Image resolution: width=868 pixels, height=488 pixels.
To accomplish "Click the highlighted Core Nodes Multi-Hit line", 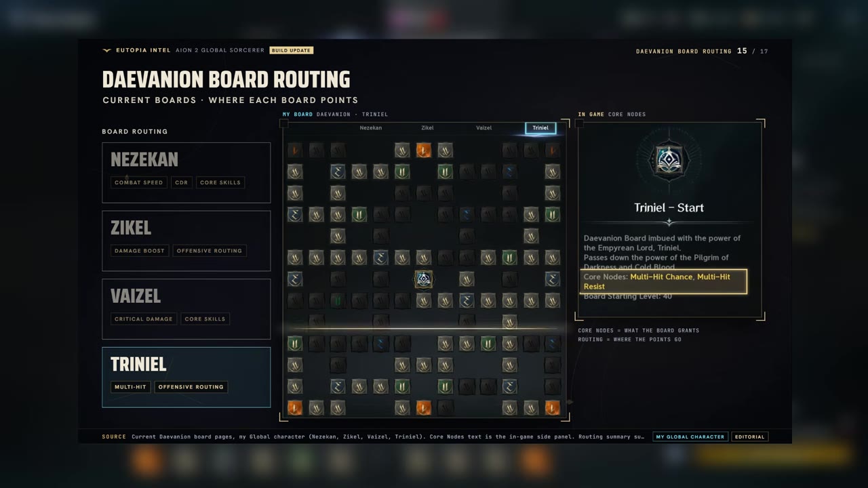I will [x=665, y=281].
